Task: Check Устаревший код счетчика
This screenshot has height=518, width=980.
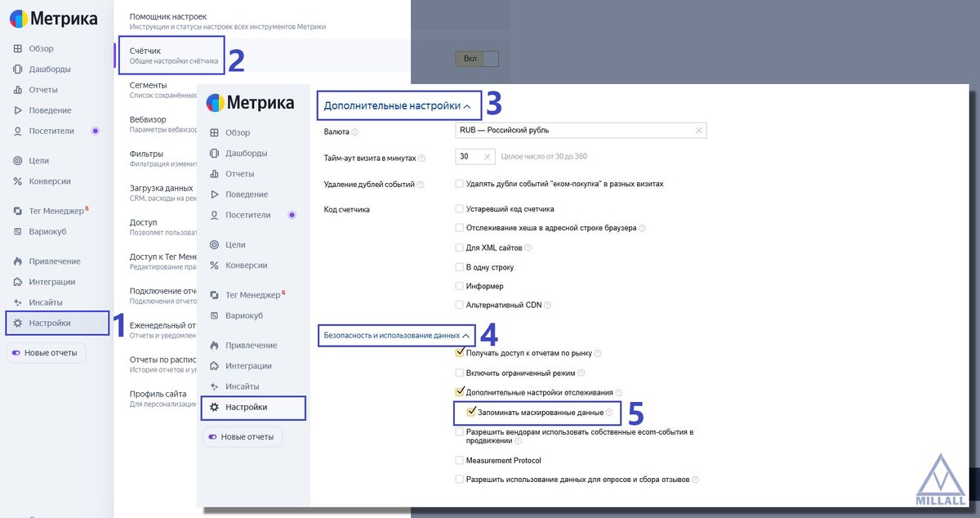Action: click(x=460, y=209)
